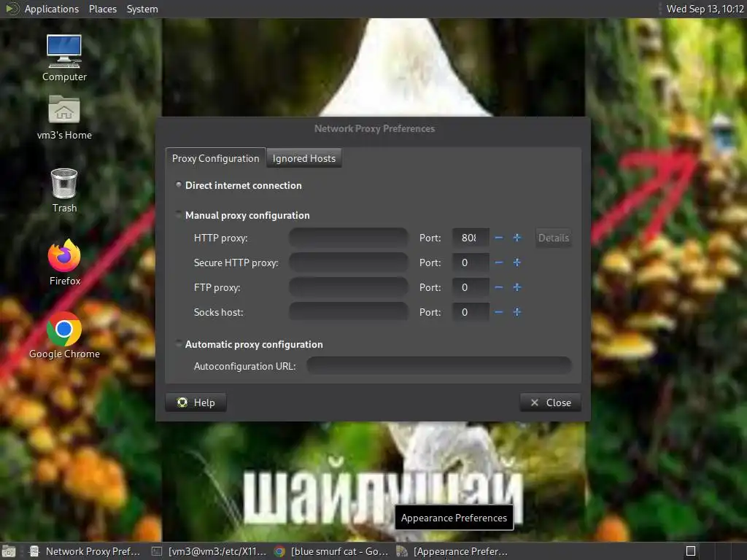Image resolution: width=747 pixels, height=560 pixels.
Task: Decrease the HTTP proxy port value
Action: [x=499, y=238]
